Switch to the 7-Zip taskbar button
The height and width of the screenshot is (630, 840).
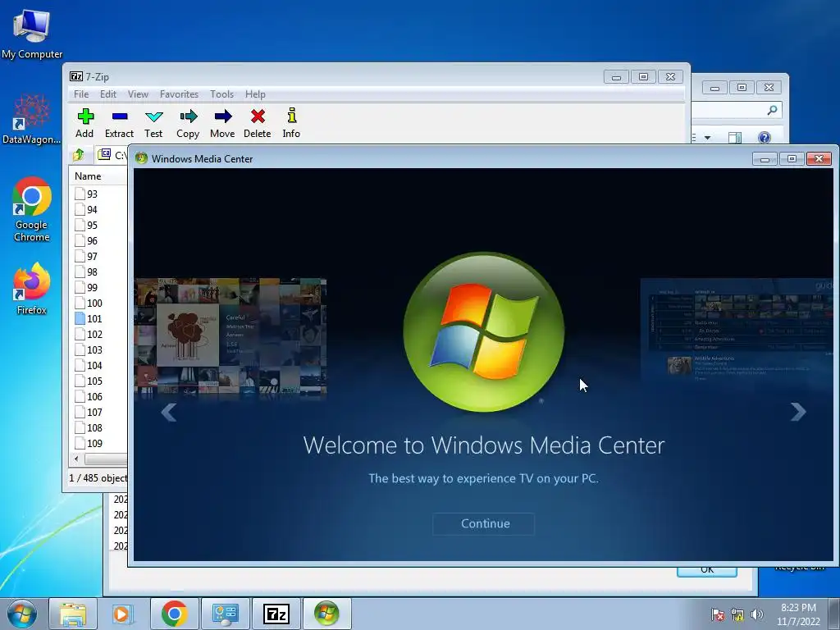(276, 614)
